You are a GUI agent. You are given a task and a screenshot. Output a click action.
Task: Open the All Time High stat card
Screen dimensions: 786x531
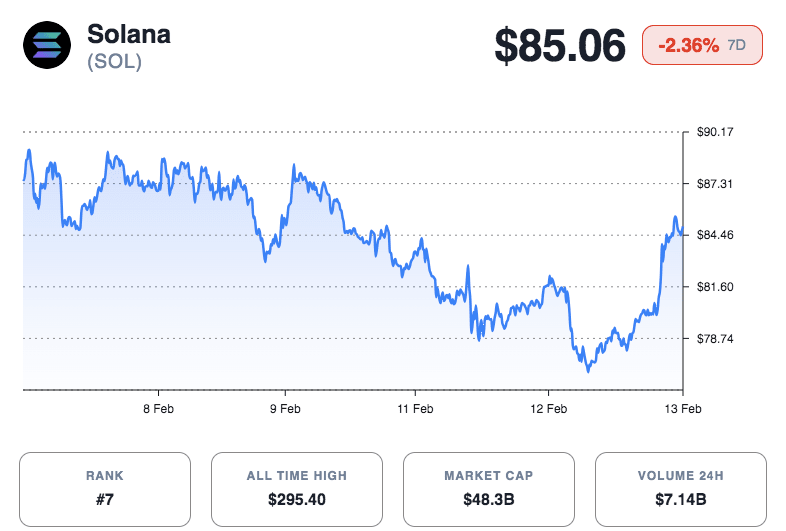(297, 489)
